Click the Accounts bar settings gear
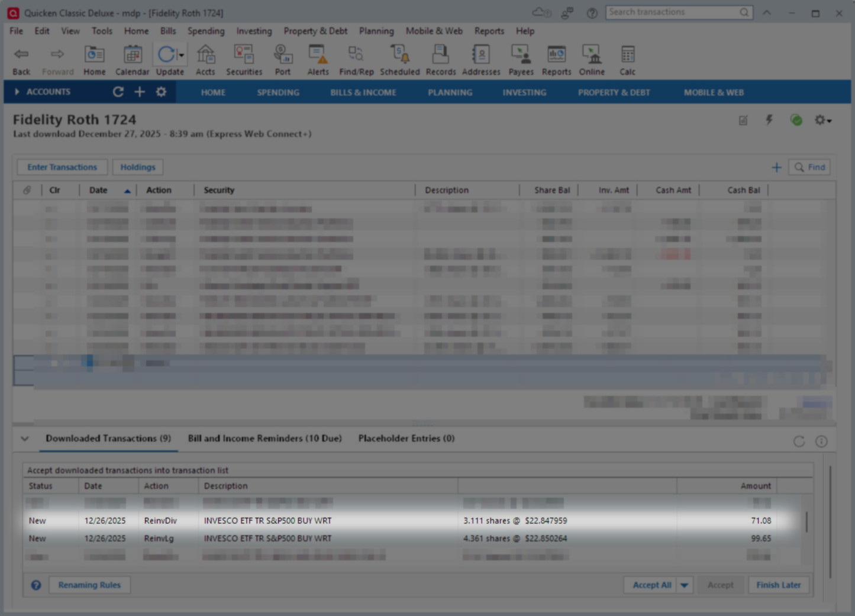The image size is (855, 616). coord(161,92)
